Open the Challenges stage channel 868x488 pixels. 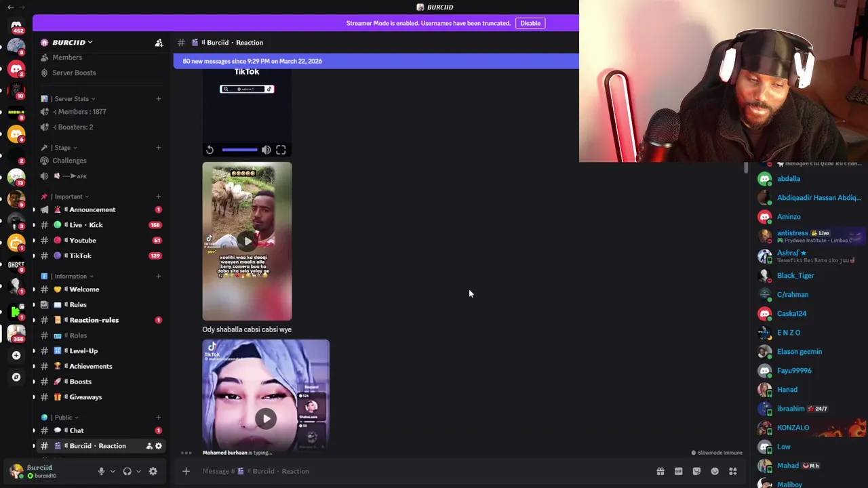click(x=100, y=161)
